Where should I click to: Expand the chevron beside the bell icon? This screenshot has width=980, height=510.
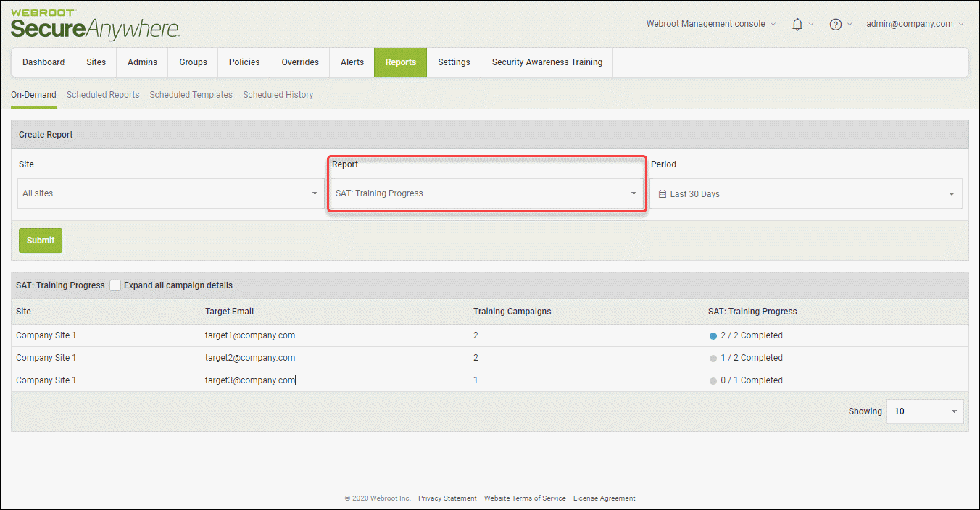811,25
